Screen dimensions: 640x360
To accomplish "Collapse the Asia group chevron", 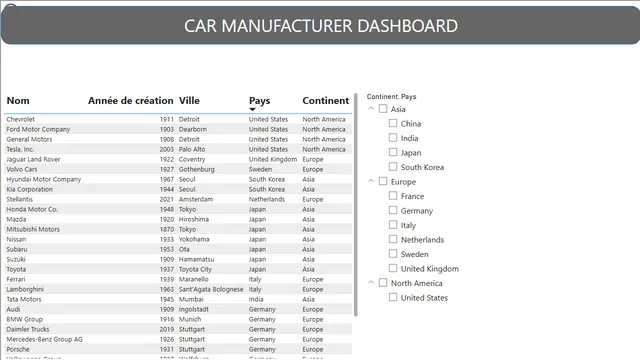I will [371, 109].
